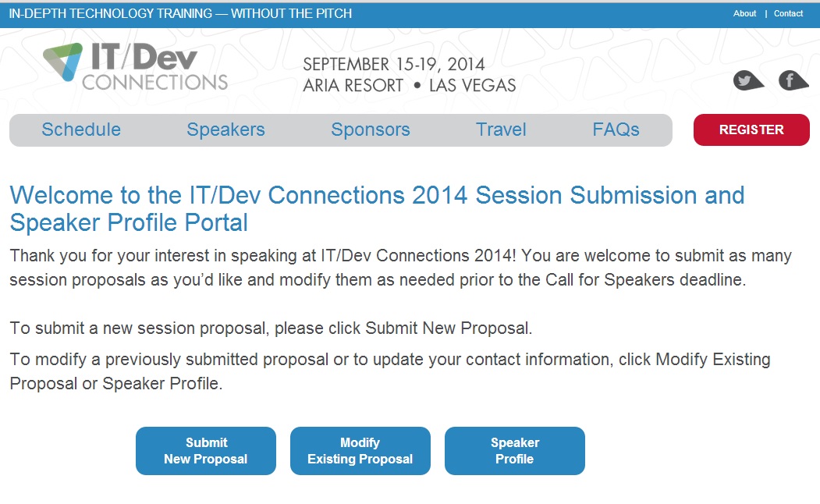Viewport: 820px width, 504px height.
Task: Click the ARIA RESORT LAS VEGAS text
Action: point(410,86)
